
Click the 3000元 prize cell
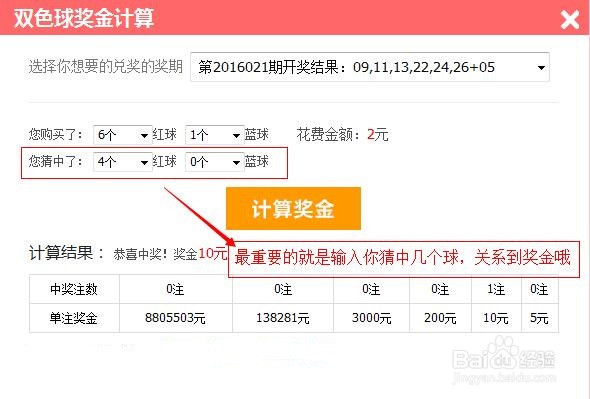click(371, 318)
